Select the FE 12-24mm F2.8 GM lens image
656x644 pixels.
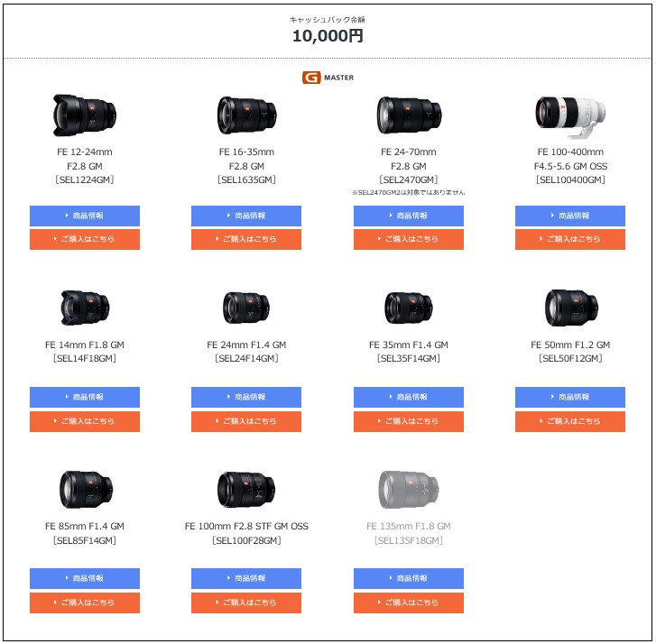pos(85,115)
